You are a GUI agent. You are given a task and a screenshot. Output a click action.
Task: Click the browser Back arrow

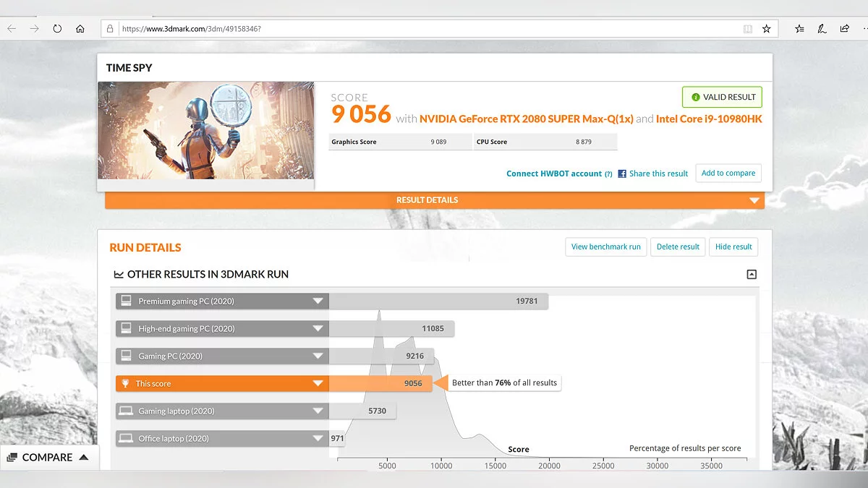tap(12, 29)
